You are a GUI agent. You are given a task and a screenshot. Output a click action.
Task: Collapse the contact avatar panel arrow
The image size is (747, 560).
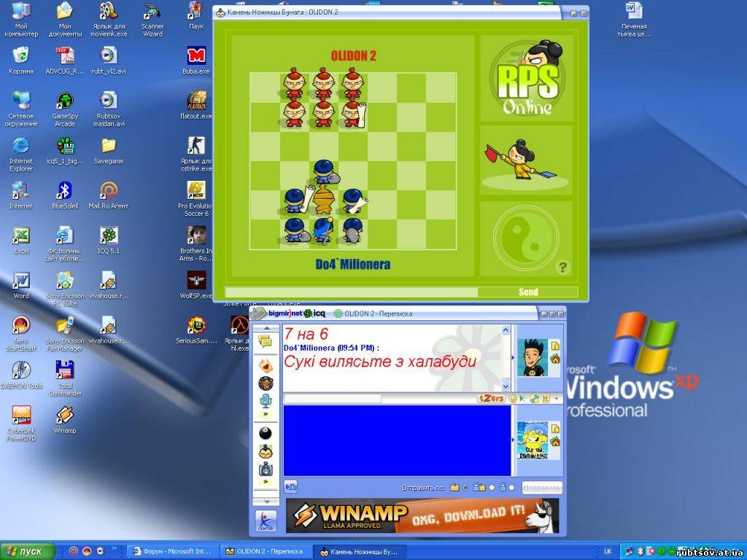513,357
